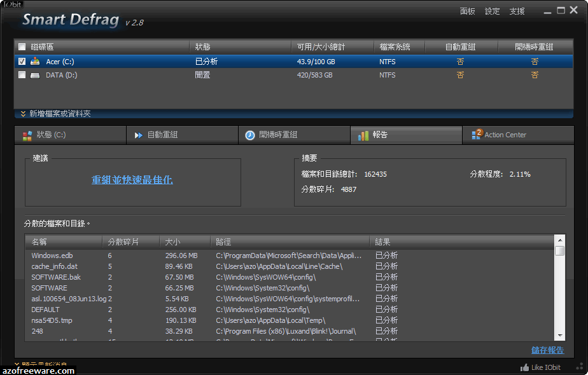Click the file list scroll-down arrow
The image size is (588, 375).
[560, 336]
